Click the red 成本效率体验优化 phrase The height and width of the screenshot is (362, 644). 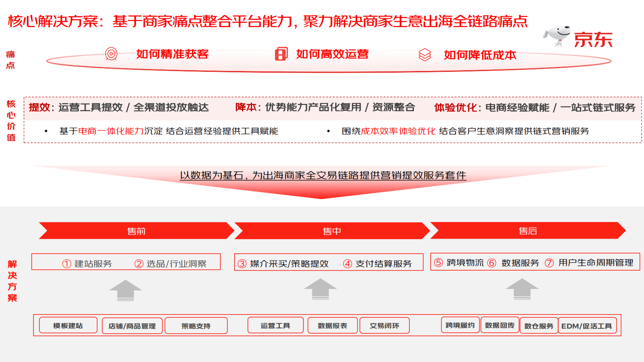[398, 131]
